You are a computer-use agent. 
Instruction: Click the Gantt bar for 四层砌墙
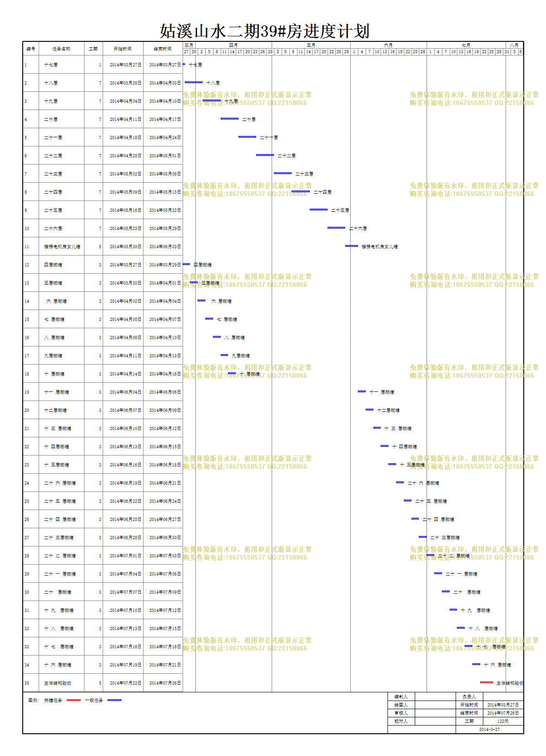(x=186, y=264)
